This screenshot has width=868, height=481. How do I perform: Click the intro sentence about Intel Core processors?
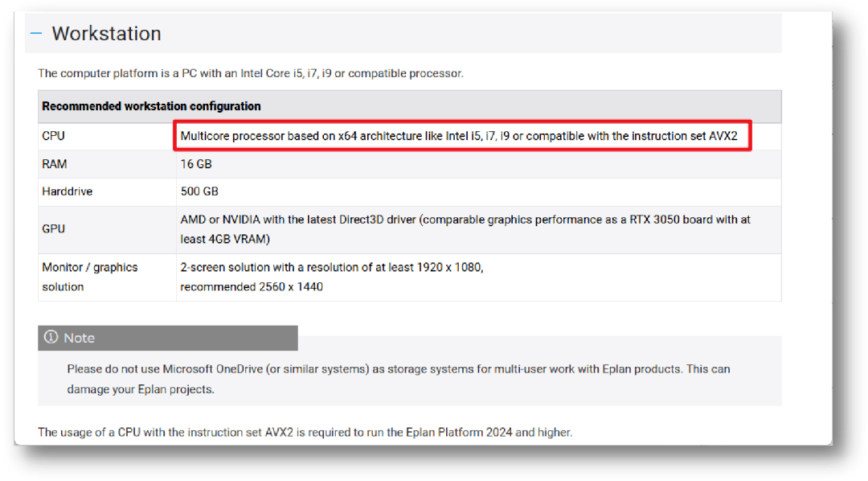pyautogui.click(x=251, y=73)
